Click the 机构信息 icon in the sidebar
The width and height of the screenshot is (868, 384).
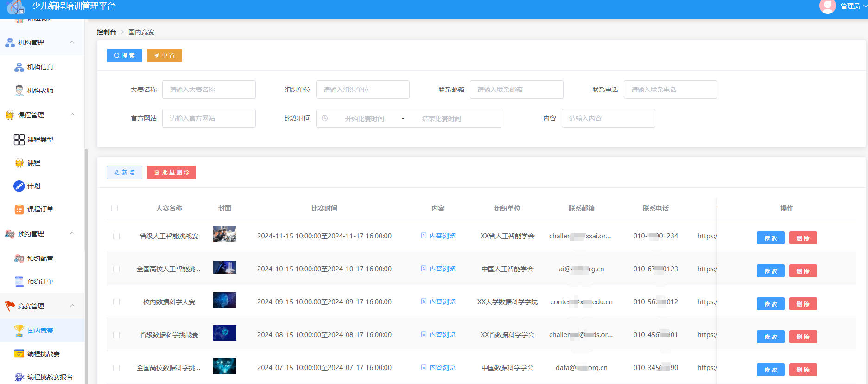coord(19,67)
